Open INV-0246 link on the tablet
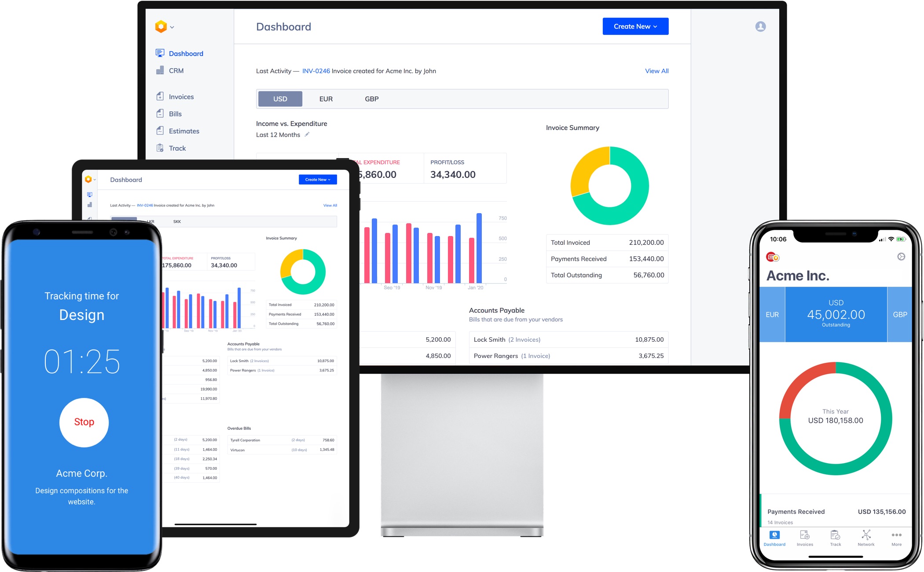The height and width of the screenshot is (572, 924). [x=145, y=205]
